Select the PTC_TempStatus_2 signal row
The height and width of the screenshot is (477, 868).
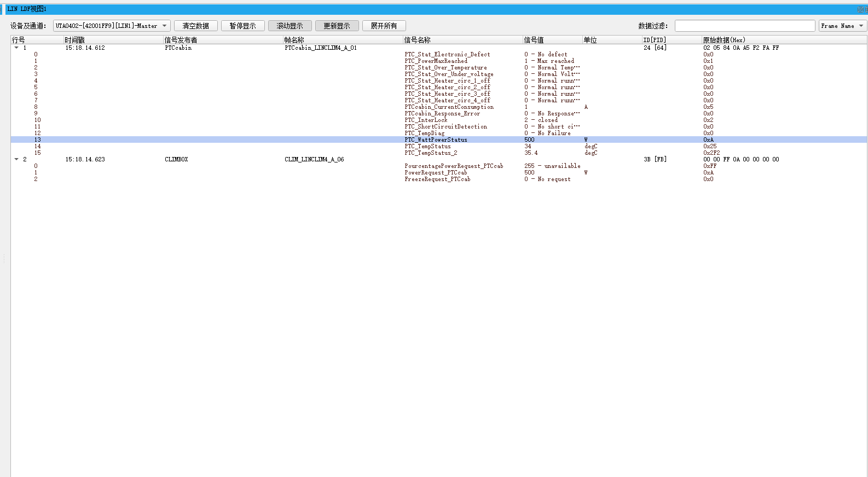[439, 153]
